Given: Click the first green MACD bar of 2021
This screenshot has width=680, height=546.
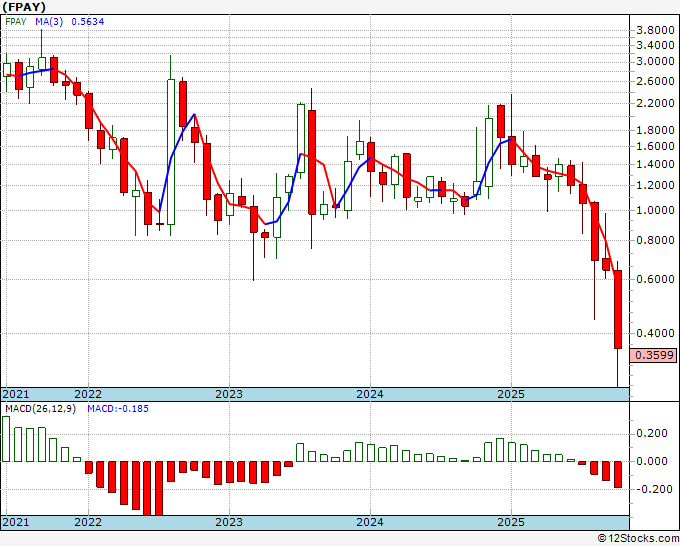Looking at the screenshot, I should point(6,439).
